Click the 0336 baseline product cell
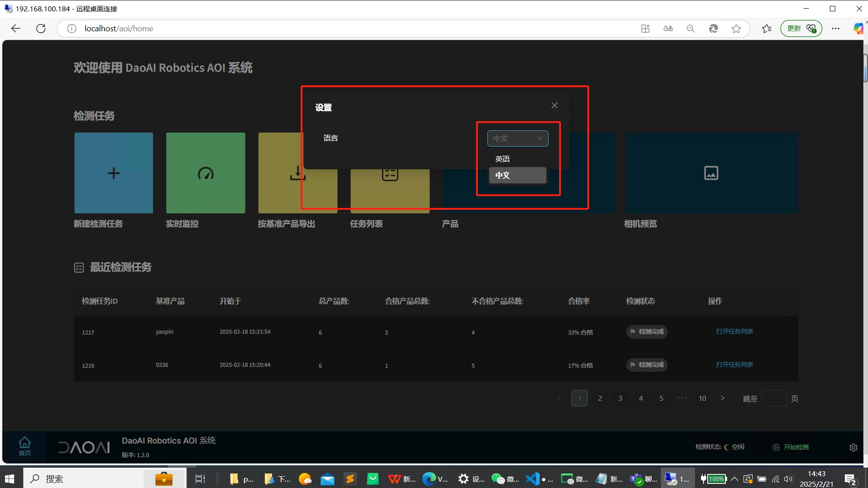This screenshot has height=488, width=868. point(162,365)
